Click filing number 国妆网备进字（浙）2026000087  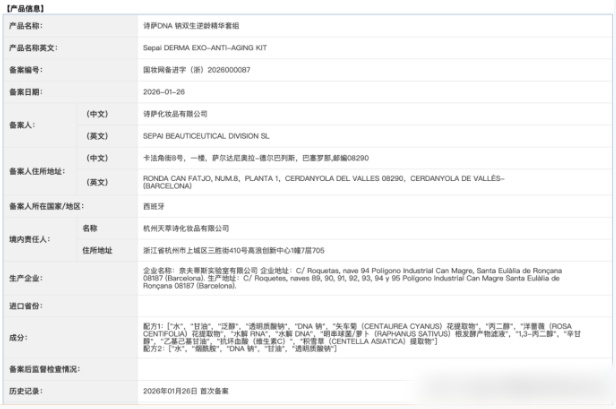pyautogui.click(x=196, y=70)
